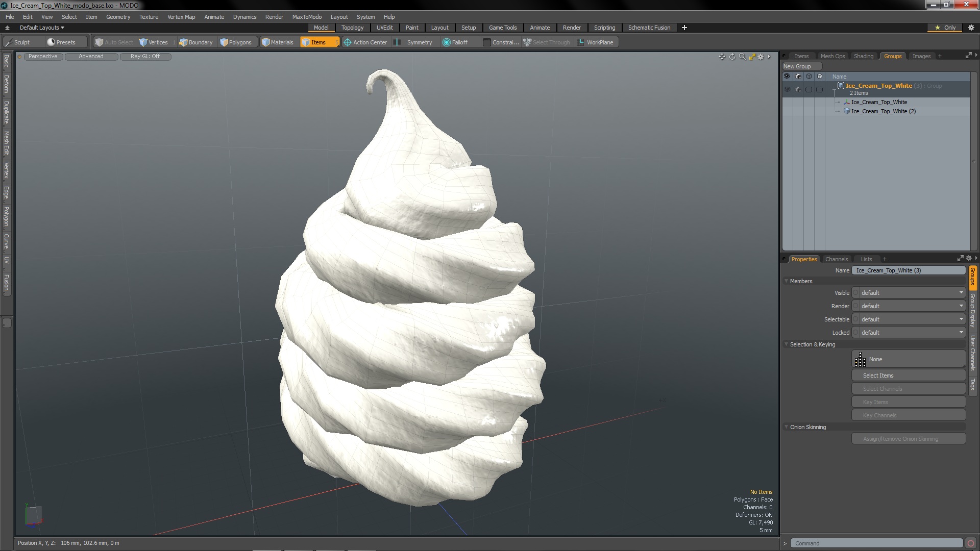Switch to the Mesh Ops tab
Viewport: 980px width, 551px height.
coord(832,56)
